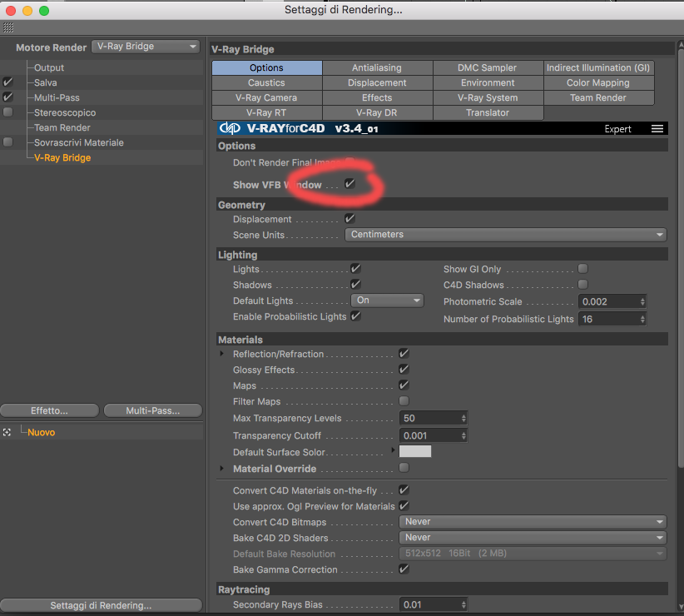Viewport: 684px width, 616px height.
Task: Toggle the Glossy Effects checkbox
Action: (404, 369)
